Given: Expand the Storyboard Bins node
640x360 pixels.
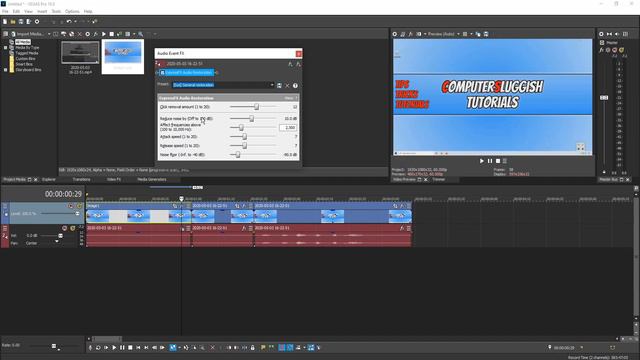Looking at the screenshot, I should [5, 70].
